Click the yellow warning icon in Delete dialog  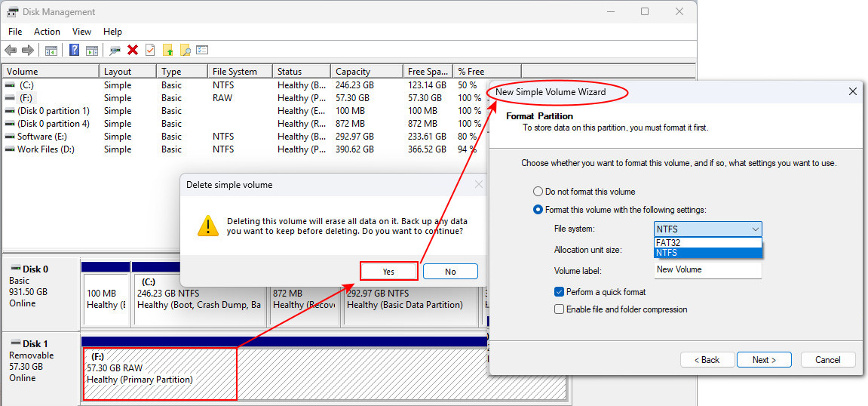click(x=208, y=226)
